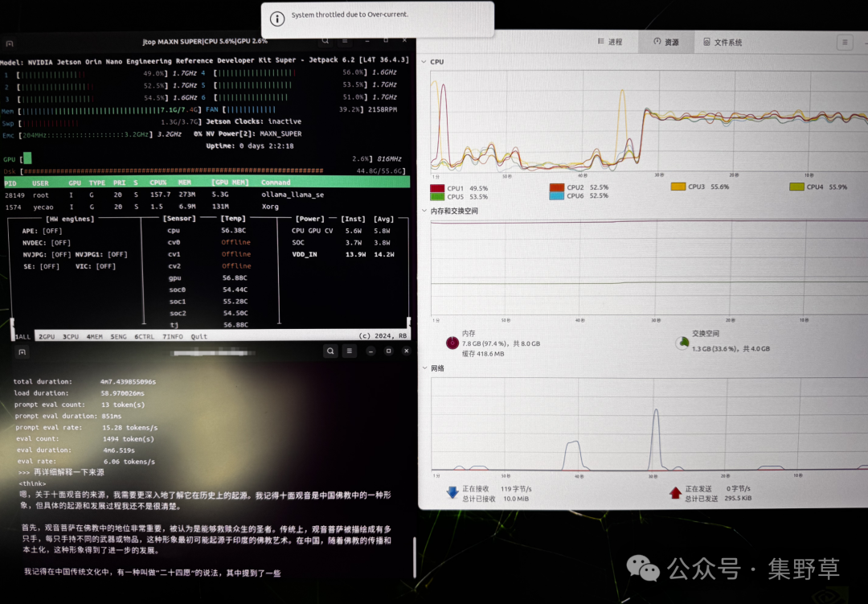Sort jtop processes by the PID column header
868x604 pixels.
click(x=10, y=183)
